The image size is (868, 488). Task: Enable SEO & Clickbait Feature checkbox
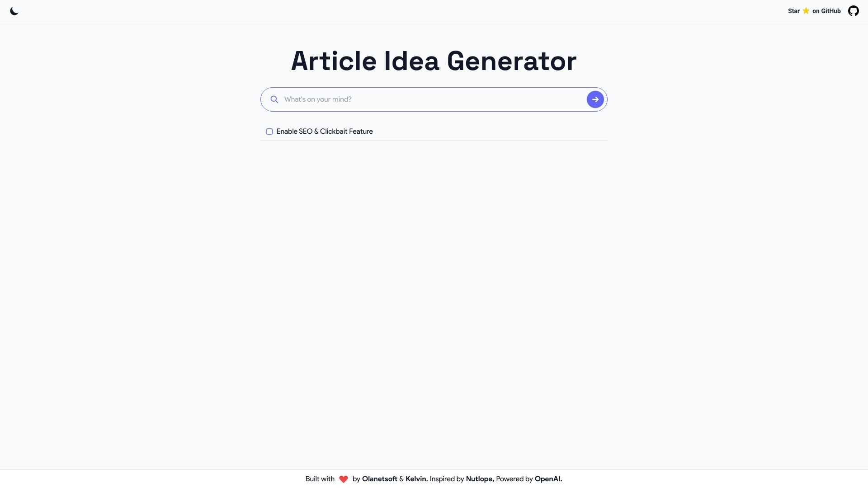point(269,131)
